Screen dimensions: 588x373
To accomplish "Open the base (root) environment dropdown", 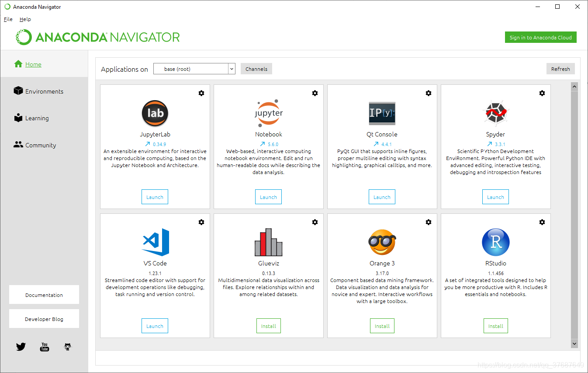I will 194,69.
